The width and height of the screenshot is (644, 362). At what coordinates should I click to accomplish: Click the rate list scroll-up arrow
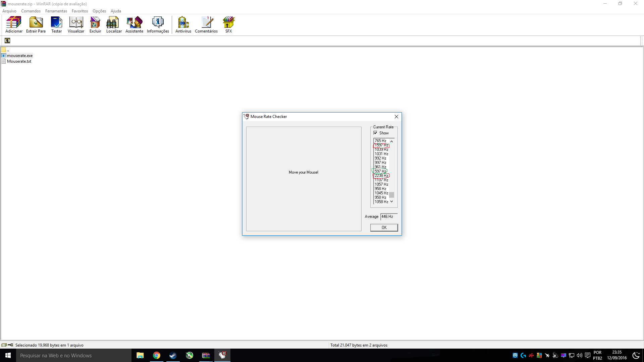coord(391,141)
